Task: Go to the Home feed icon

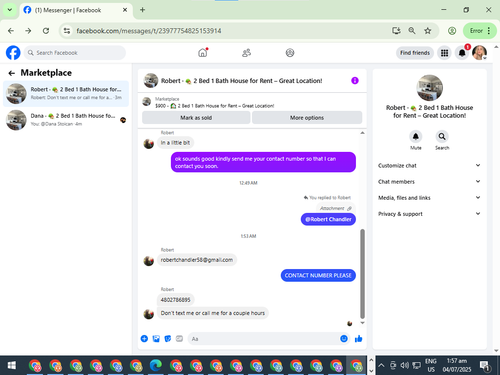Action: pos(203,53)
